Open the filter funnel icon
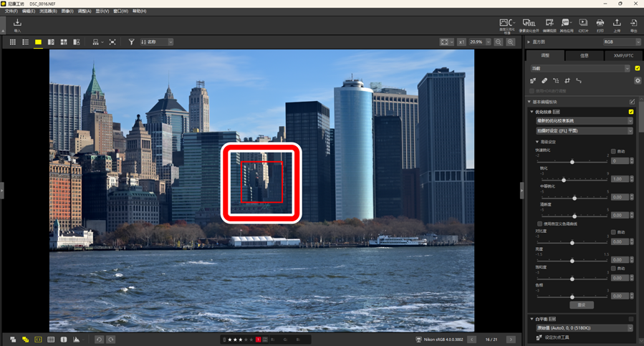 pyautogui.click(x=131, y=42)
